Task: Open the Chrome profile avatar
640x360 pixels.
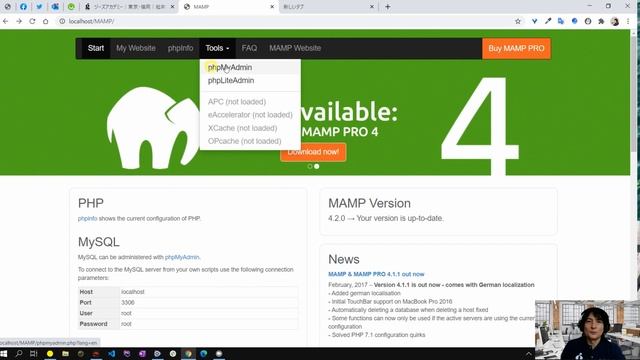Action: coord(615,21)
